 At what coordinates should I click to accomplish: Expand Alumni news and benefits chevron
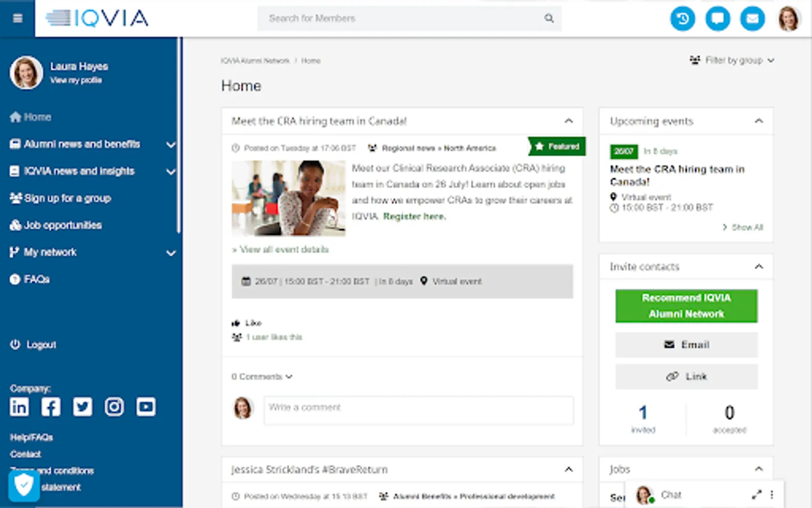coord(171,144)
